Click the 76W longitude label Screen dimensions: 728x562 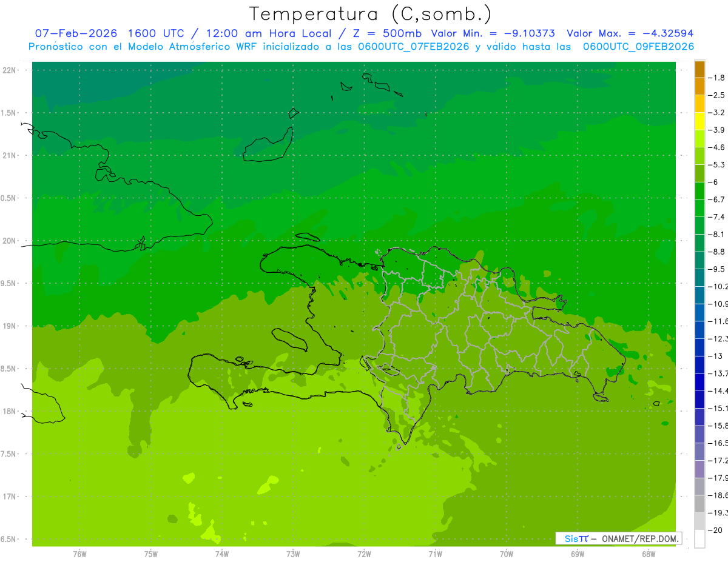coord(79,554)
